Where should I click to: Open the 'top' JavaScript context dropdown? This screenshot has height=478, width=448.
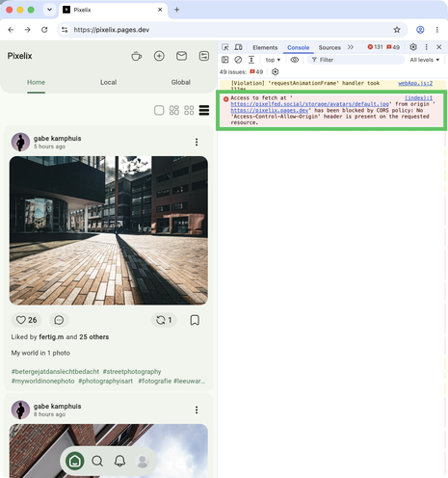tap(273, 60)
